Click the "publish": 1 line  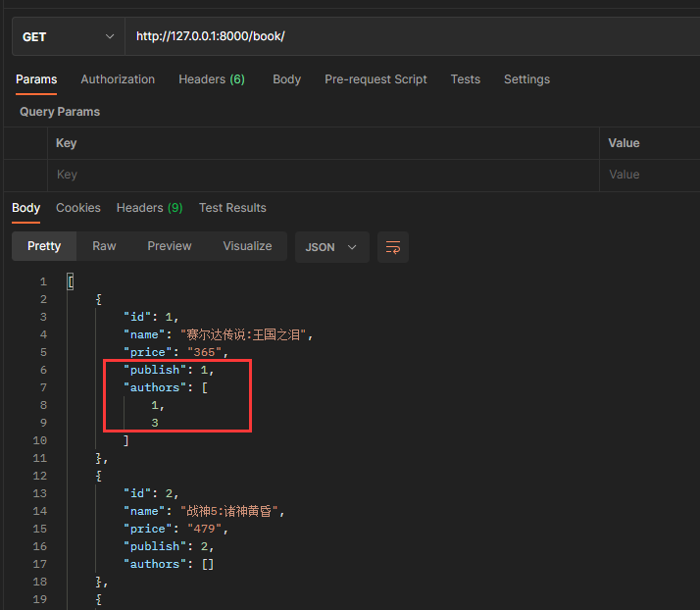click(170, 370)
